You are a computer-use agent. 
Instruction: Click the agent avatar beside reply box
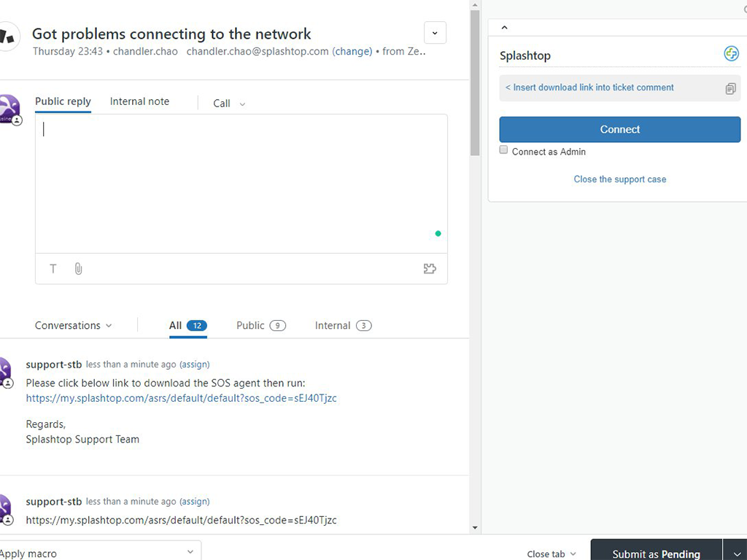tap(7, 109)
